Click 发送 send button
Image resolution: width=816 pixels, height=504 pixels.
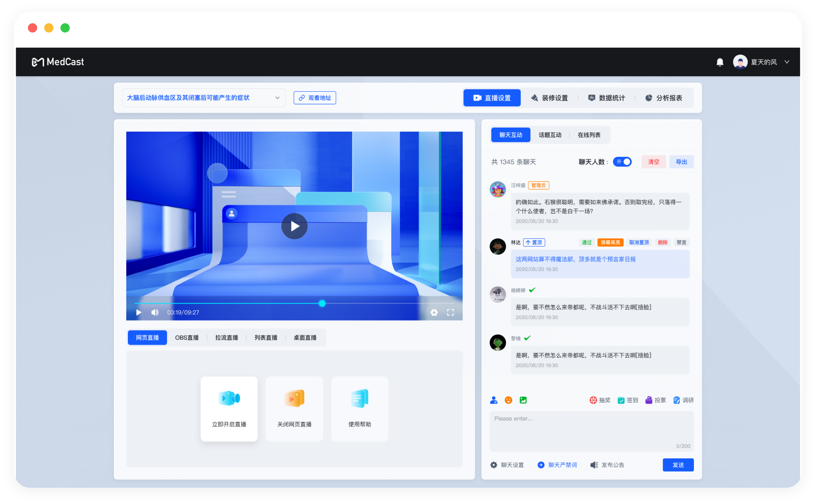click(678, 465)
